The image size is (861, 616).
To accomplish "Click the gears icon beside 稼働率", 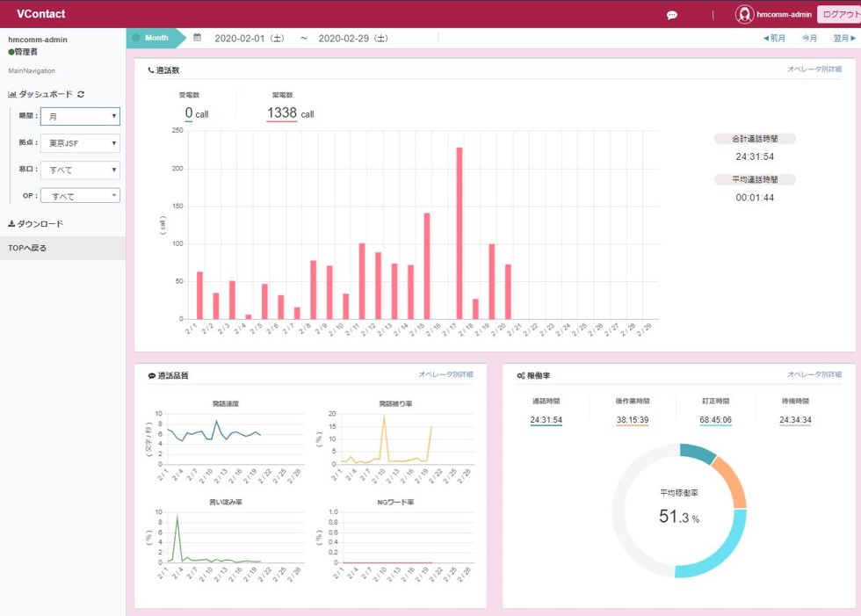I will (x=521, y=376).
